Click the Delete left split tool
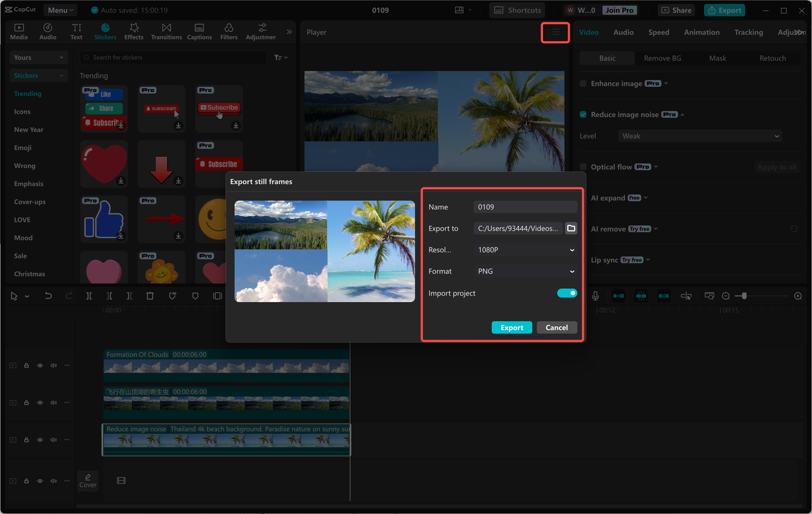812x514 pixels. coord(109,296)
